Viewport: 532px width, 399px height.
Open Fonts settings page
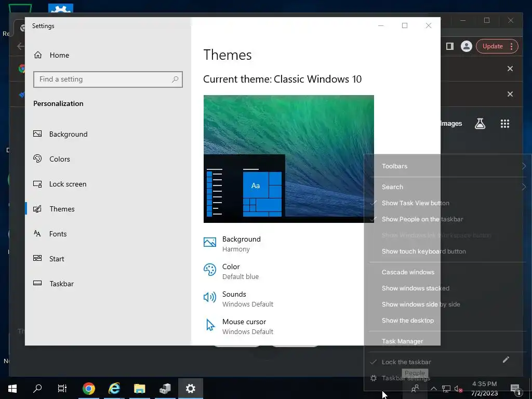point(50,234)
